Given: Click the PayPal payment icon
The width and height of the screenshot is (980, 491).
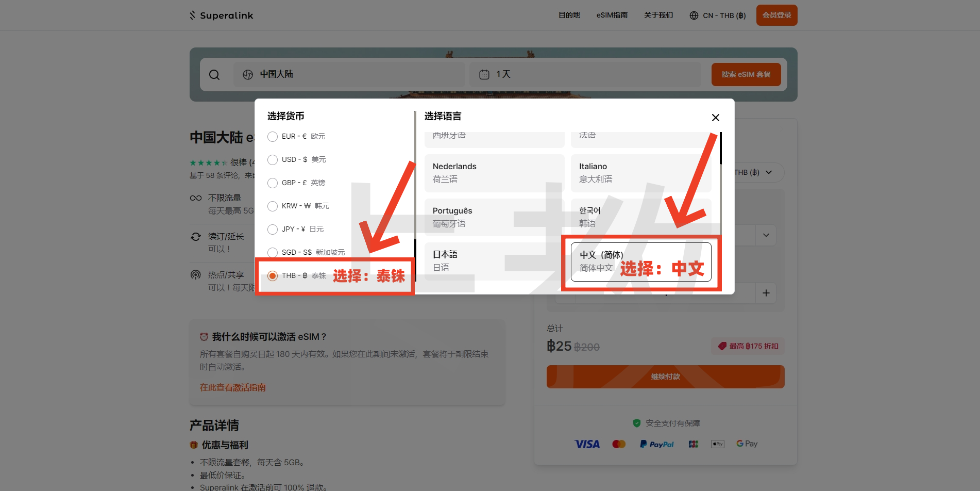Looking at the screenshot, I should coord(656,444).
